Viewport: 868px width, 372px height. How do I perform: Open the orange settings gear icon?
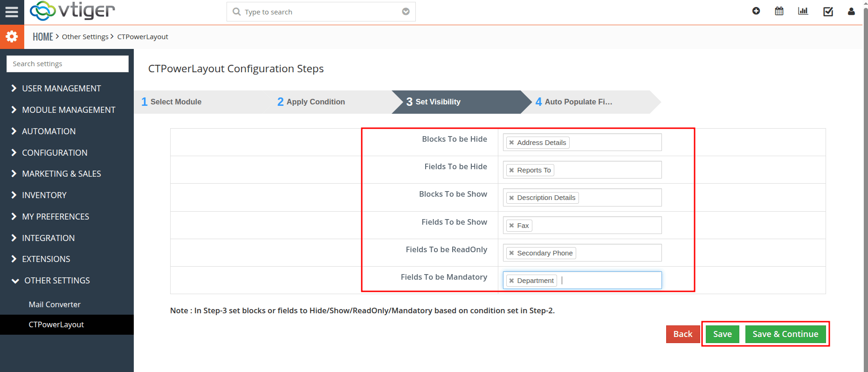12,37
